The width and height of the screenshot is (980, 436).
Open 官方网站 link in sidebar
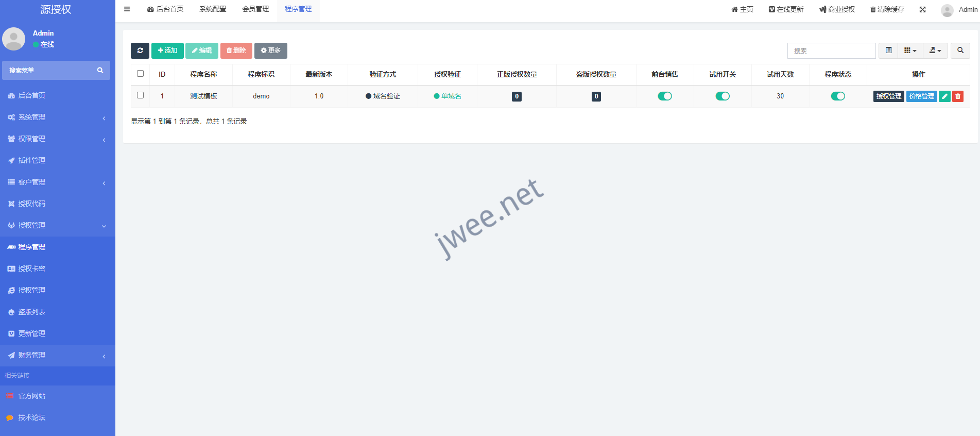coord(57,396)
